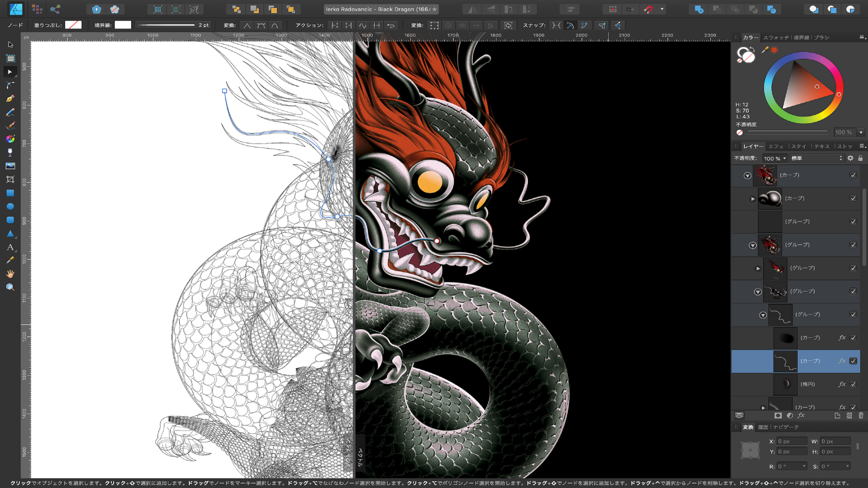The height and width of the screenshot is (488, 868).
Task: Click the X position input field in Transform panel
Action: 791,441
